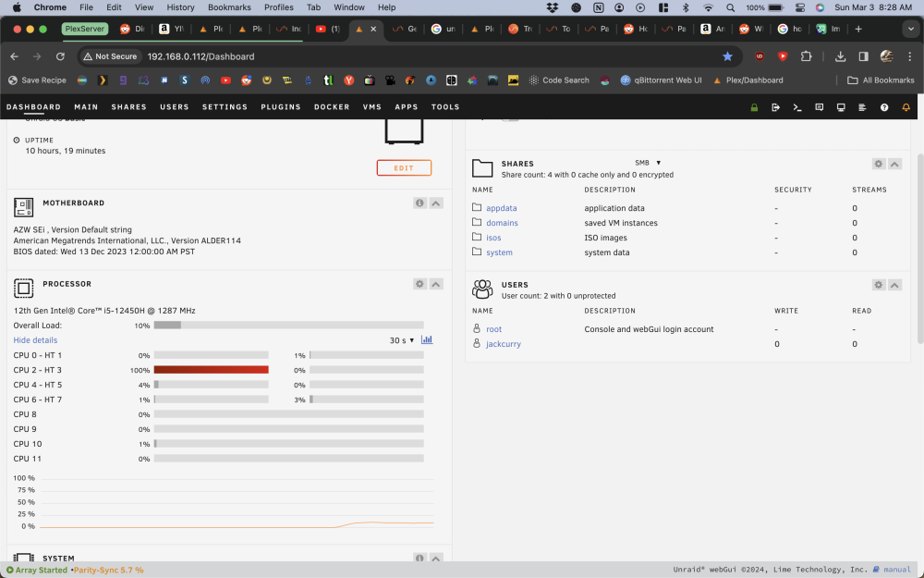Collapse the Processor panel
This screenshot has height=578, width=924.
click(x=436, y=284)
